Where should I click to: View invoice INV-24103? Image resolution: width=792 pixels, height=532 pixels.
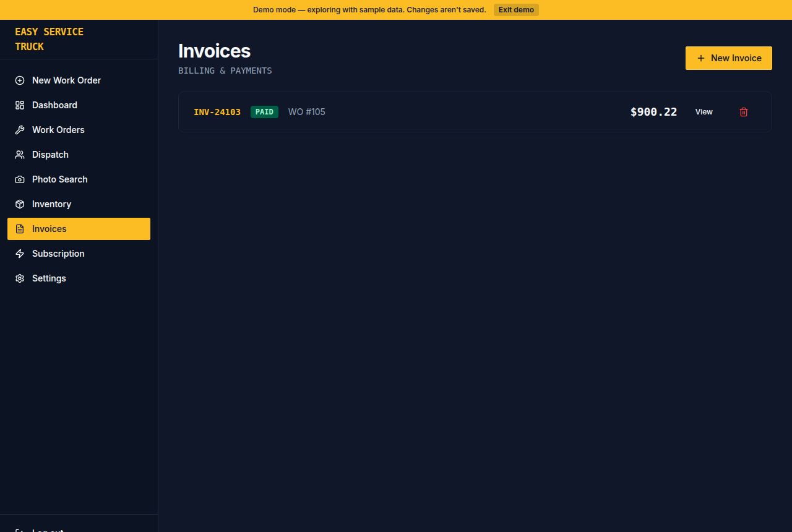[x=704, y=112]
